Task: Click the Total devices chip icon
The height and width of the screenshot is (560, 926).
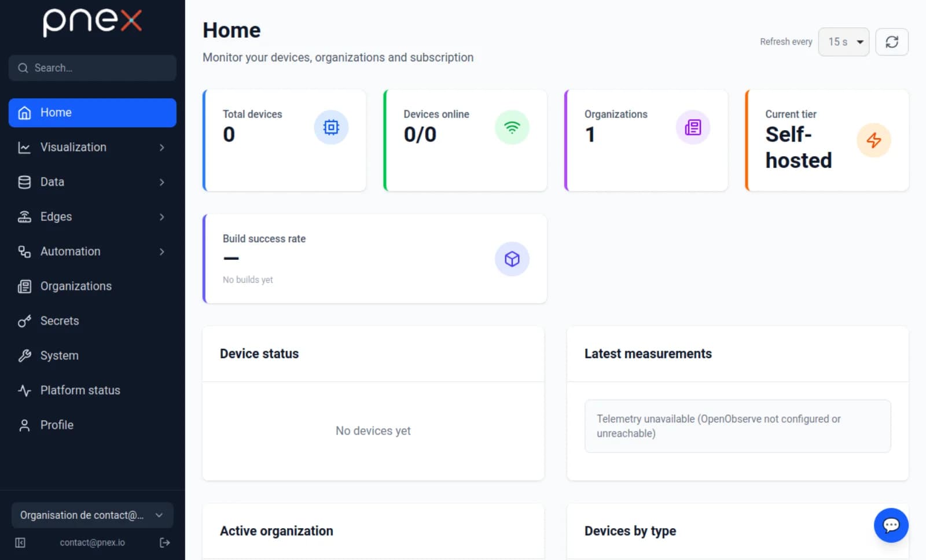Action: [x=331, y=127]
